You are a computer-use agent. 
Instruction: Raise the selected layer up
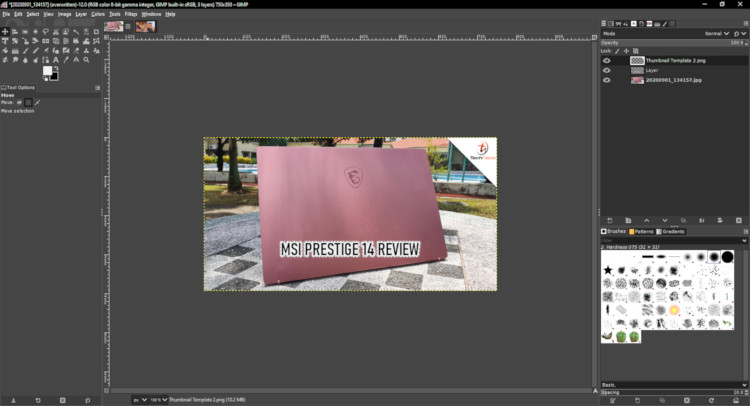click(x=646, y=220)
